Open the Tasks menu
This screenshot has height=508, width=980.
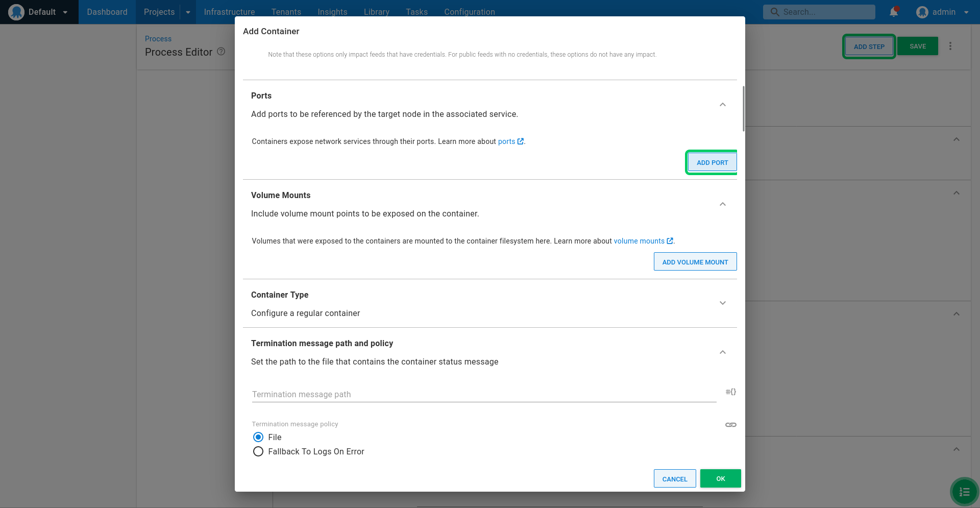click(417, 12)
